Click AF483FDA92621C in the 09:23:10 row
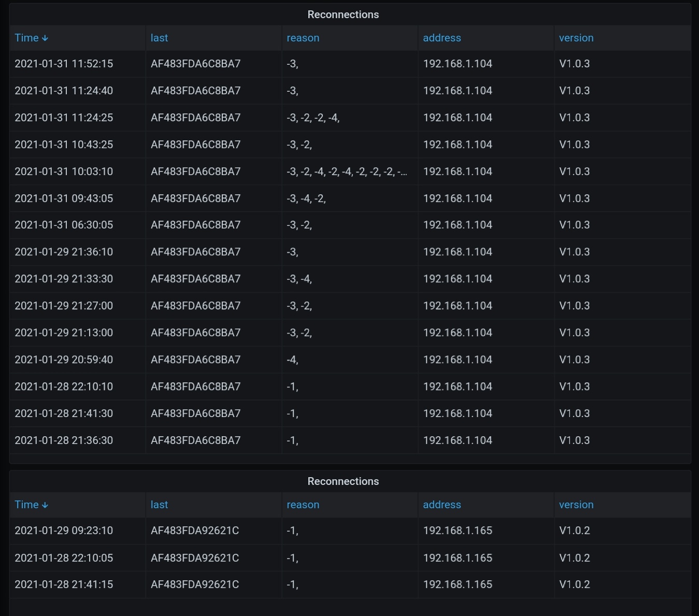699x616 pixels. click(x=195, y=531)
